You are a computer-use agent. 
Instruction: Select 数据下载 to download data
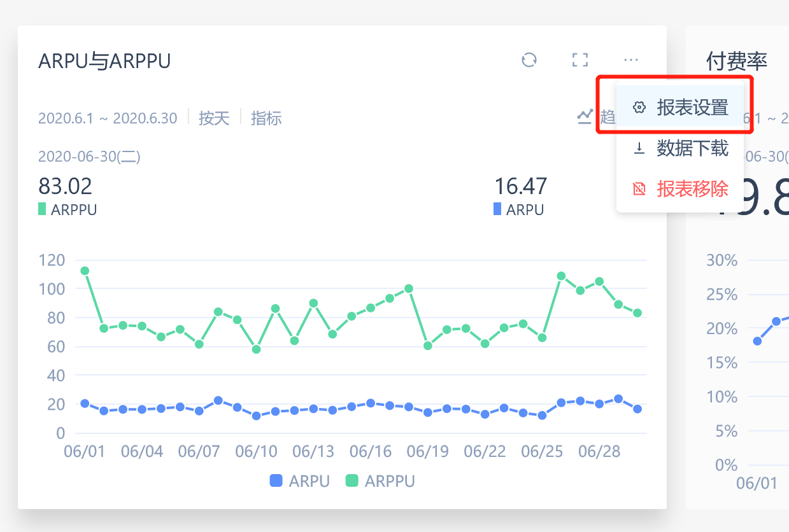pyautogui.click(x=680, y=148)
